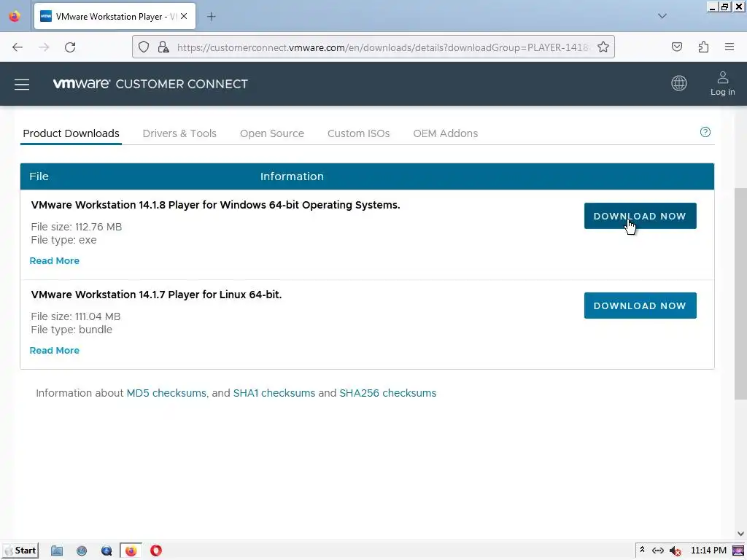The image size is (747, 560).
Task: Launch the Q browser taskbar icon
Action: (107, 551)
